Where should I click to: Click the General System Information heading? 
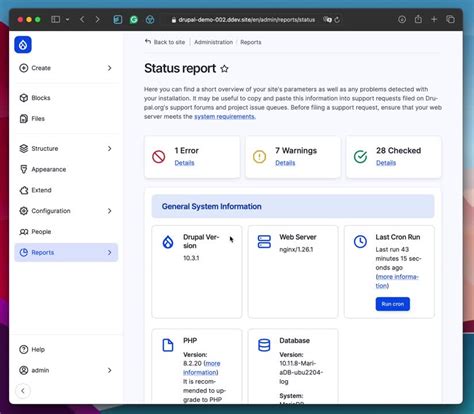point(211,206)
